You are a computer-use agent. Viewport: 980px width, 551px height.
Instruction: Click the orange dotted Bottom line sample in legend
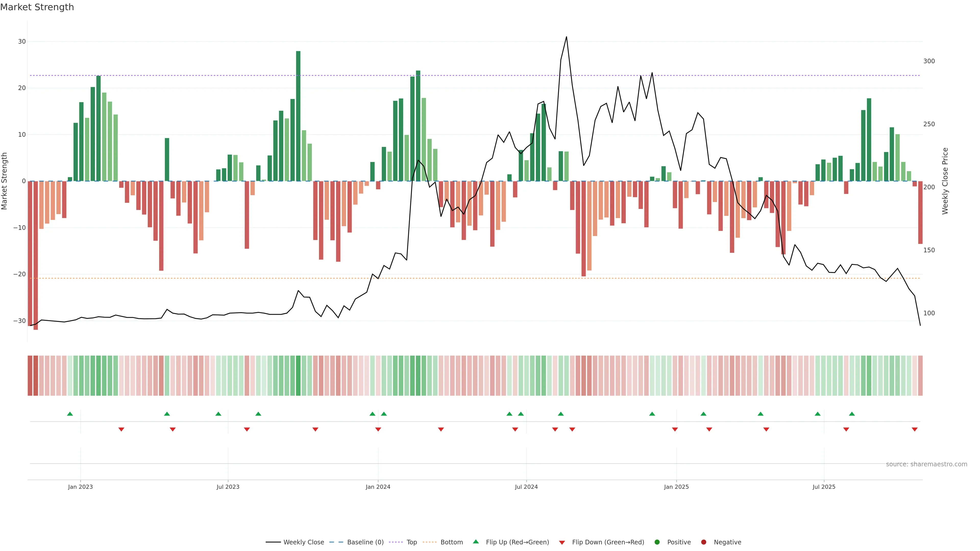[430, 542]
